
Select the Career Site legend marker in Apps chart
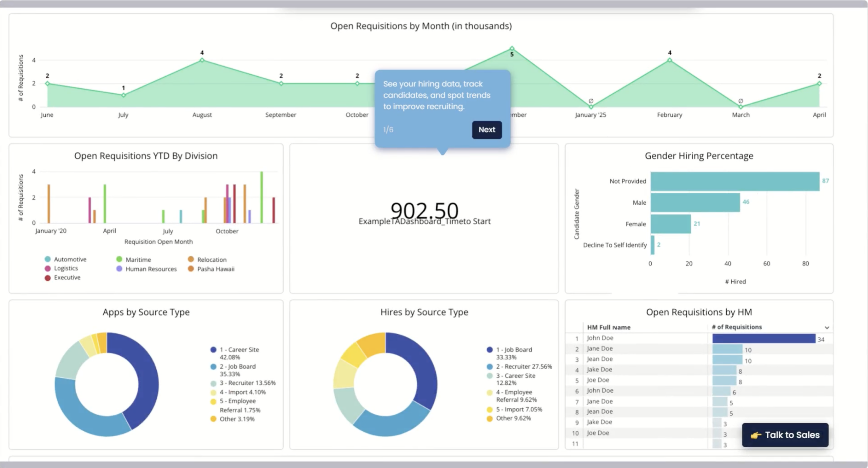[x=213, y=350]
